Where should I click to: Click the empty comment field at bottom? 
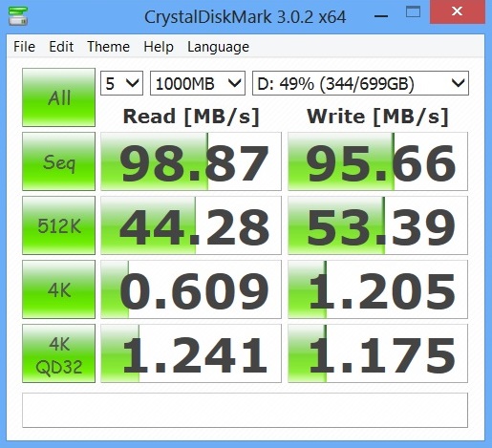(x=245, y=410)
